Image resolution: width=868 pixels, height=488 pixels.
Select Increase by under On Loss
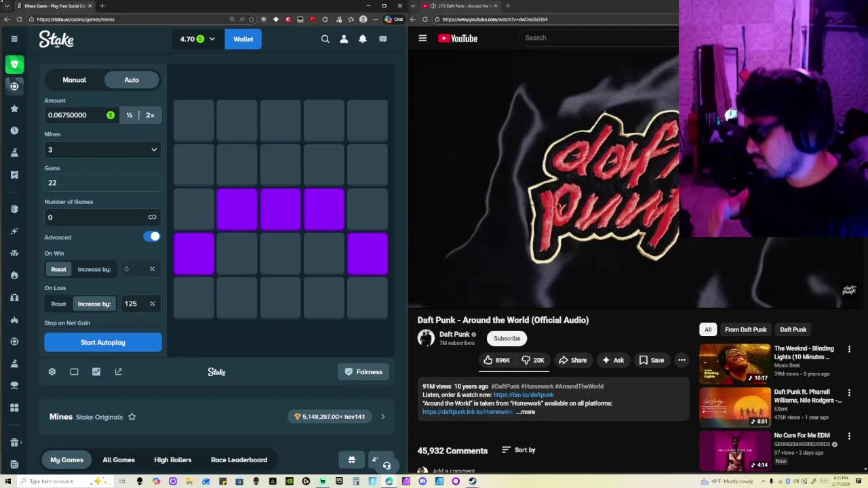94,304
